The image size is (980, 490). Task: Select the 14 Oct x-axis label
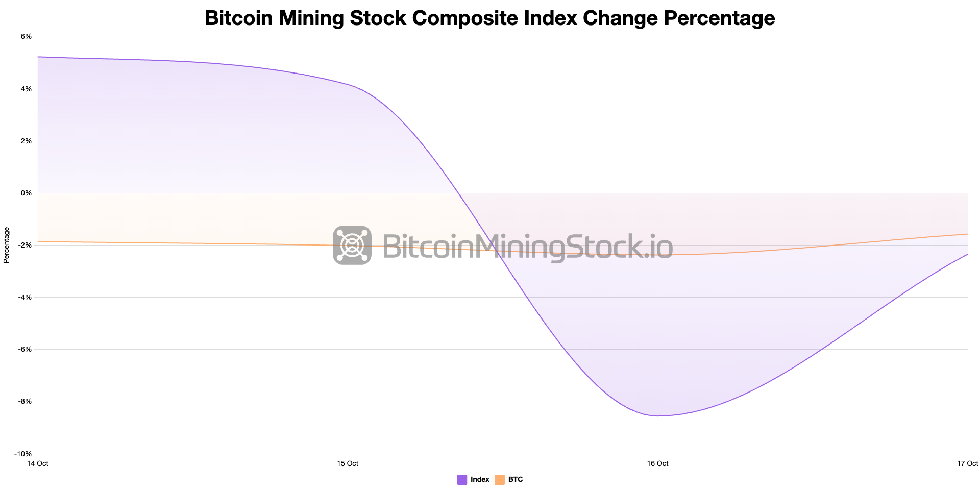click(38, 463)
